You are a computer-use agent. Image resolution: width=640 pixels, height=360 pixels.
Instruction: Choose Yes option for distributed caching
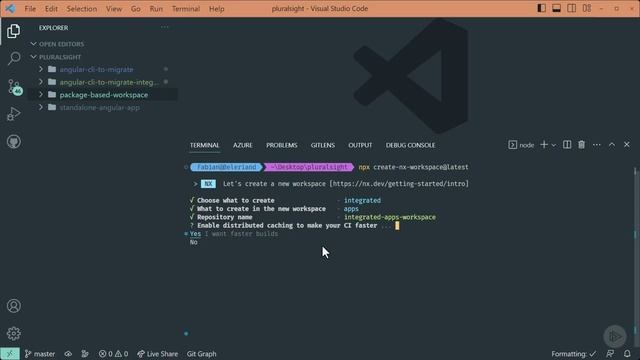[x=195, y=234]
